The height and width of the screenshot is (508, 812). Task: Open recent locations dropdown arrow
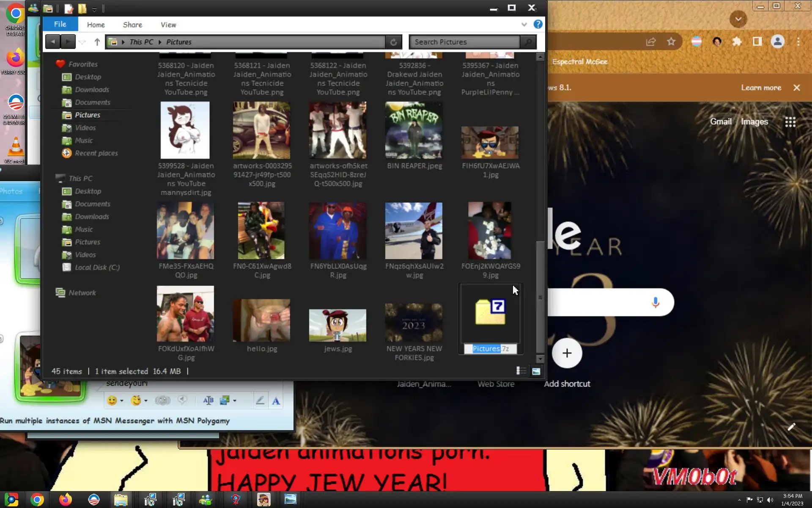82,42
